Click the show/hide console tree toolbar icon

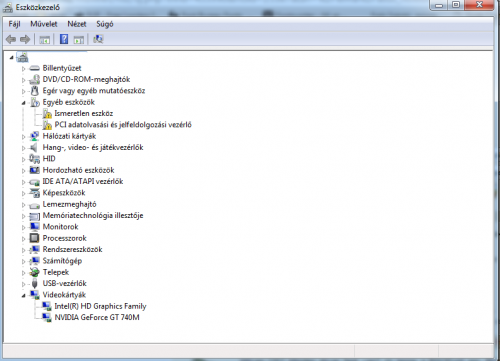(x=44, y=40)
